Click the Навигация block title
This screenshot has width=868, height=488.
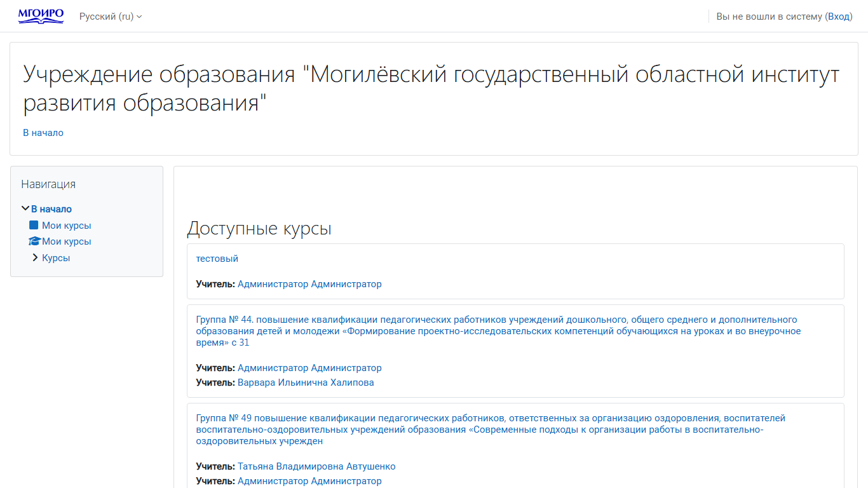click(x=48, y=184)
